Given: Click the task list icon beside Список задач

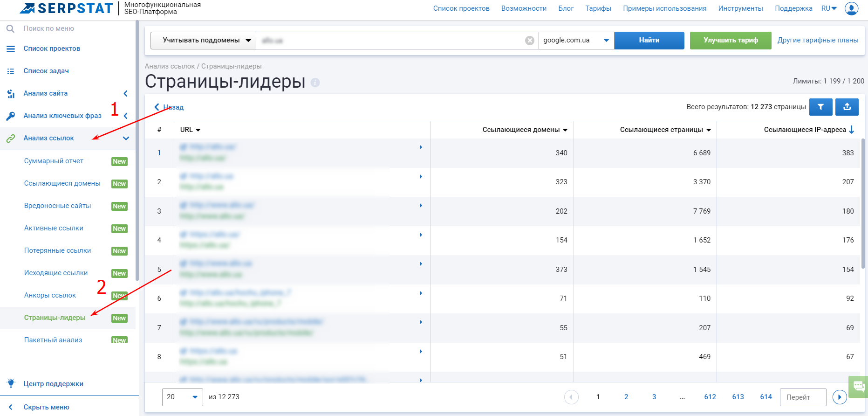Looking at the screenshot, I should 10,71.
